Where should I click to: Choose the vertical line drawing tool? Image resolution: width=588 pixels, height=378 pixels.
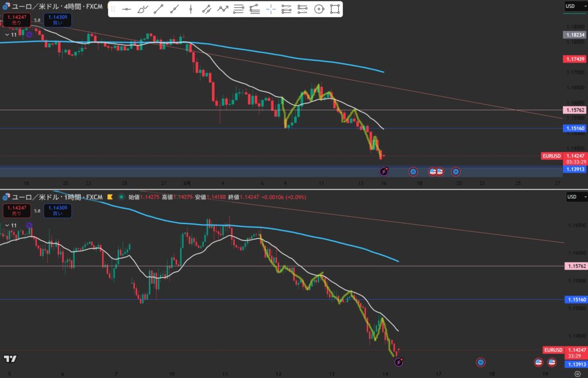pos(191,9)
